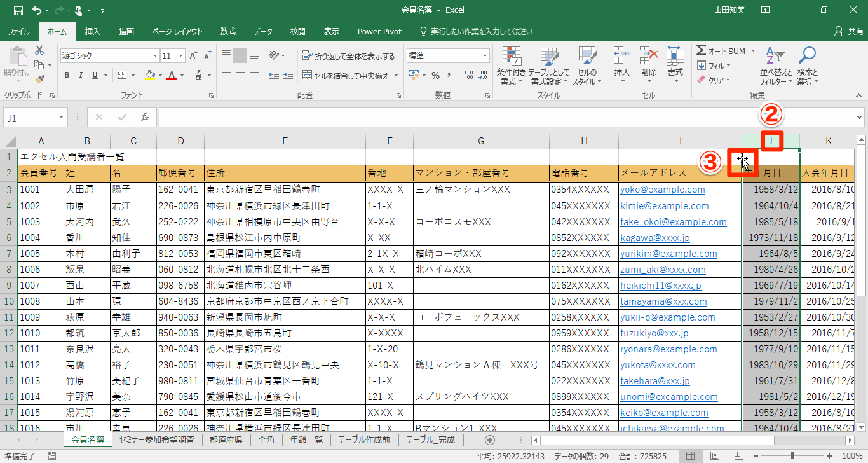868x463 pixels.
Task: Expand Conditional Formatting (条件付き書式) menu
Action: point(512,66)
